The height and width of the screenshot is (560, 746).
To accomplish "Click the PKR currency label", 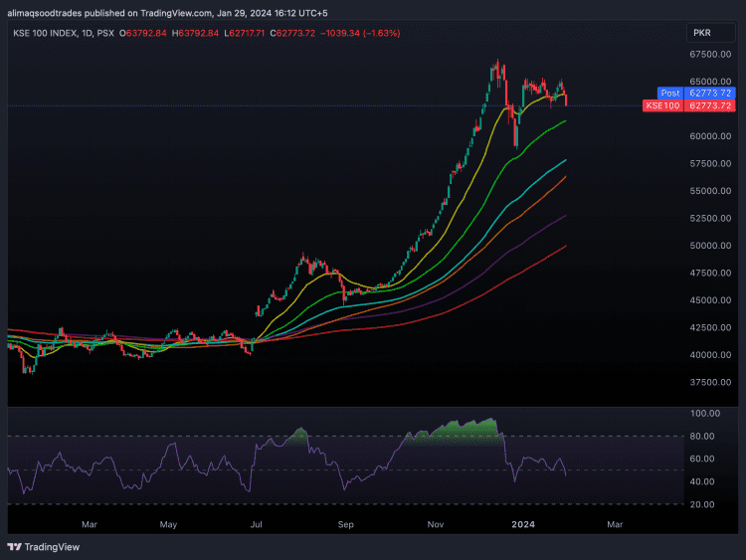I will [700, 33].
